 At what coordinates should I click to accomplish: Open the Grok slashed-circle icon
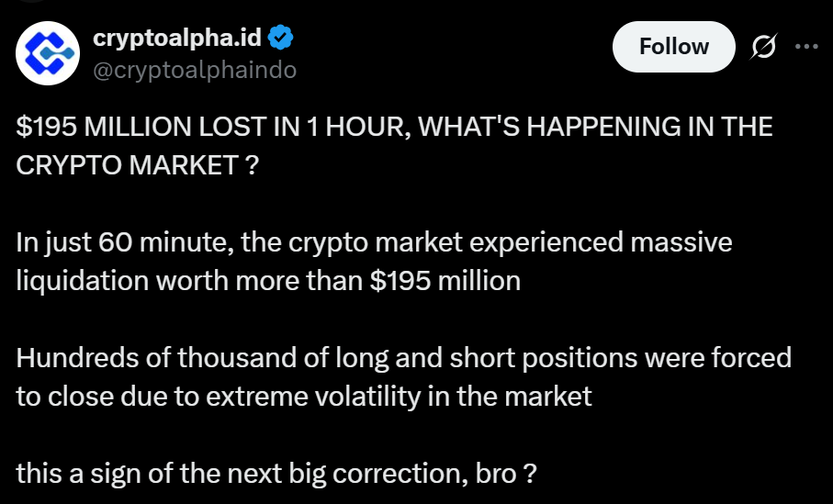[762, 48]
